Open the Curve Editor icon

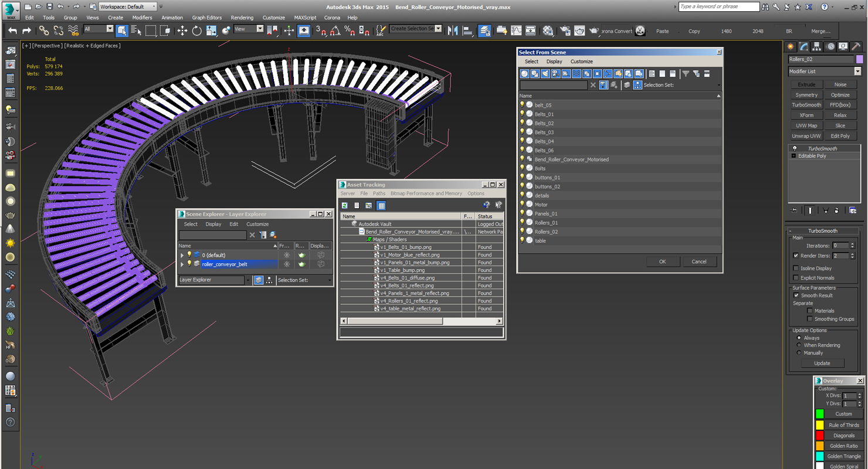[x=516, y=30]
